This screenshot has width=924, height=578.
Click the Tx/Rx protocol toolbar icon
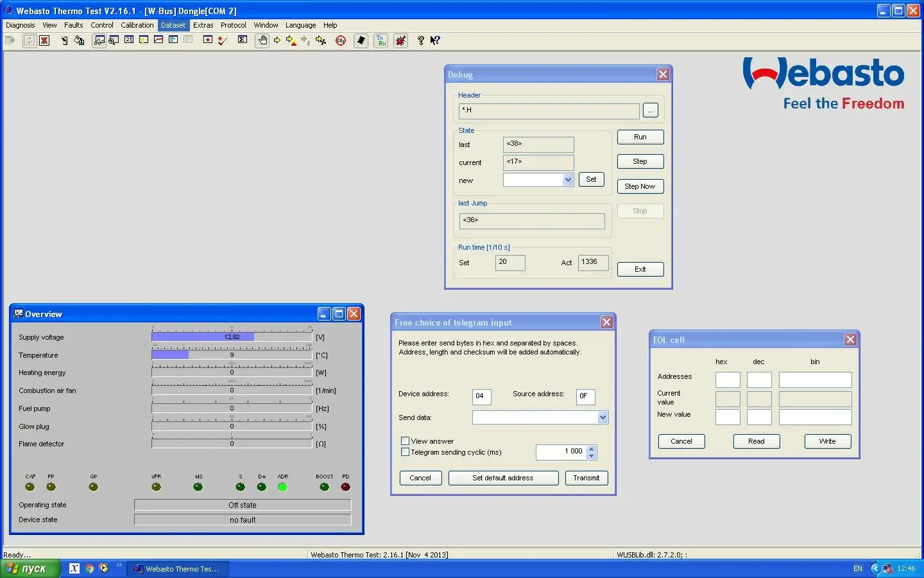click(381, 40)
